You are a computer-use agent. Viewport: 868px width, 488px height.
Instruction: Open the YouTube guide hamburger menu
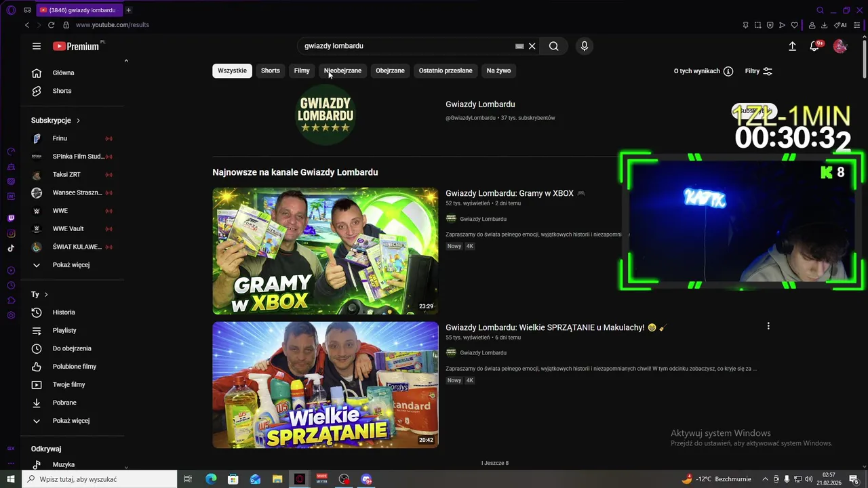pos(37,46)
